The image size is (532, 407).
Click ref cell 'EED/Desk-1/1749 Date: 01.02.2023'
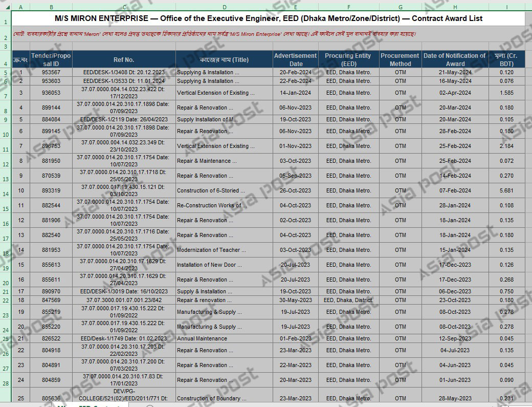click(124, 338)
